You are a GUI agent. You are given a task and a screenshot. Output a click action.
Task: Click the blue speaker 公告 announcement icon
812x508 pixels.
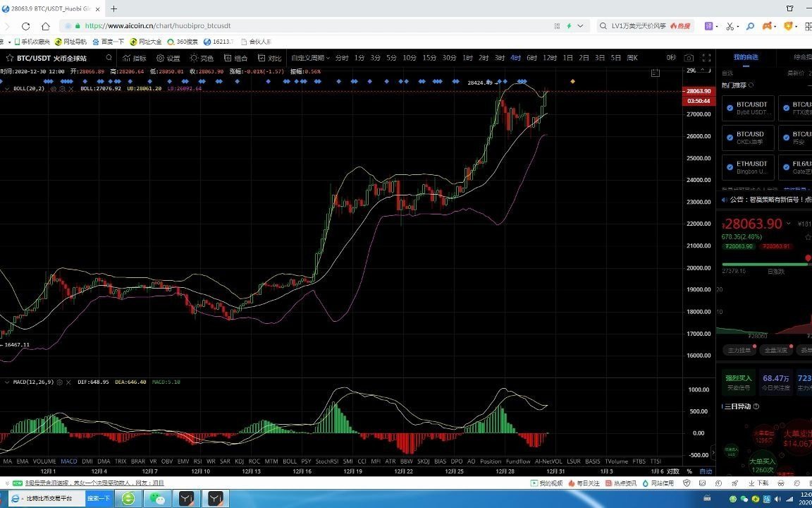tap(725, 200)
